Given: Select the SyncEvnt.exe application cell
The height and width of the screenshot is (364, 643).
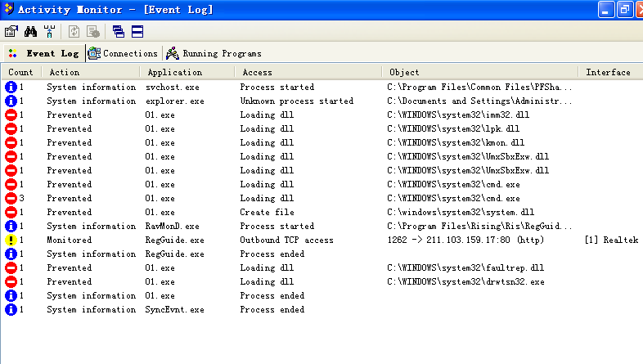Looking at the screenshot, I should pyautogui.click(x=175, y=309).
